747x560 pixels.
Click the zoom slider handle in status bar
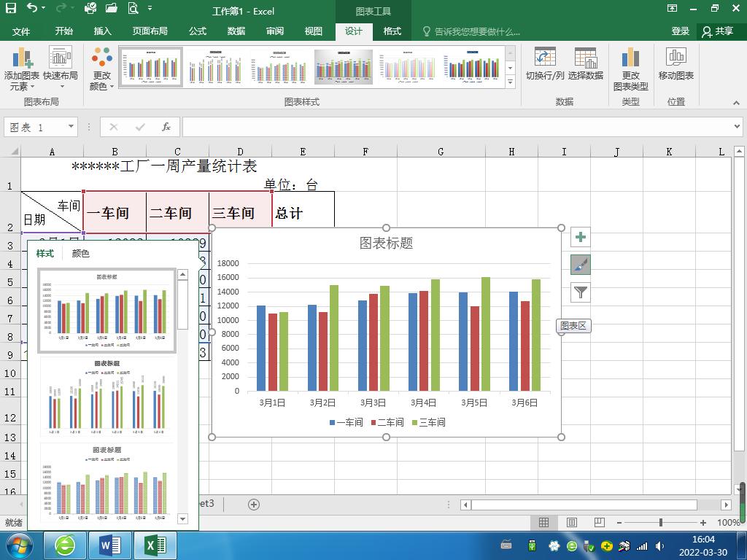coord(660,522)
